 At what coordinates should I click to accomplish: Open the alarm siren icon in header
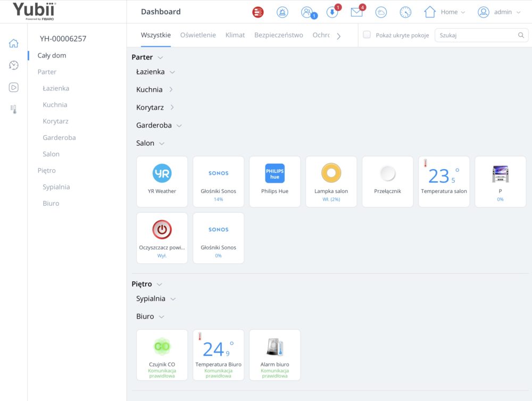coord(282,12)
